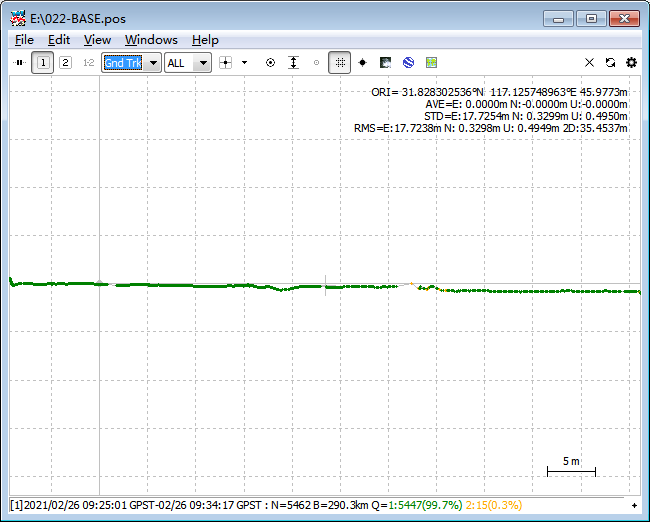Open the View menu
Image resolution: width=650 pixels, height=522 pixels.
click(97, 40)
